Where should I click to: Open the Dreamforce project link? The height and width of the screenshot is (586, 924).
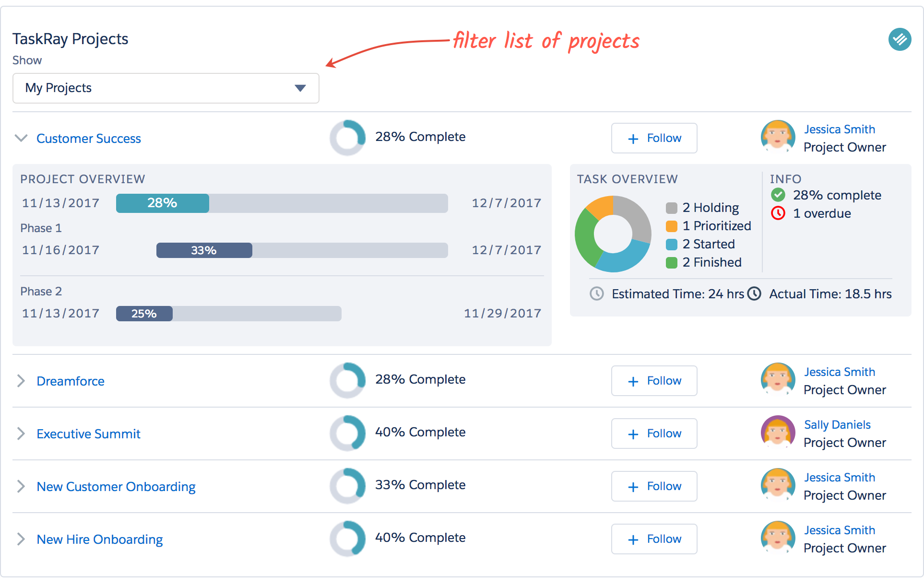(x=71, y=381)
